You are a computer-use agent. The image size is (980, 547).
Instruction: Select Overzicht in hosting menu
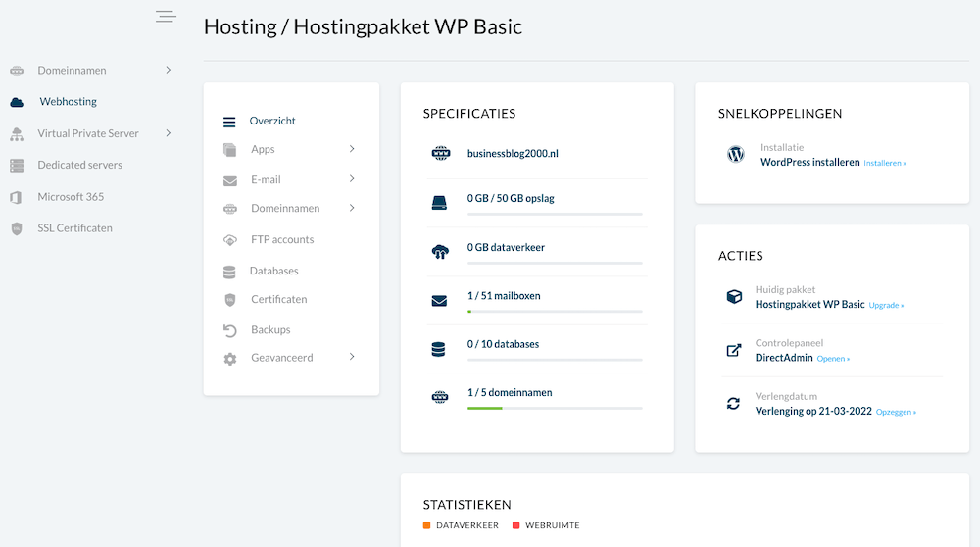pos(272,121)
